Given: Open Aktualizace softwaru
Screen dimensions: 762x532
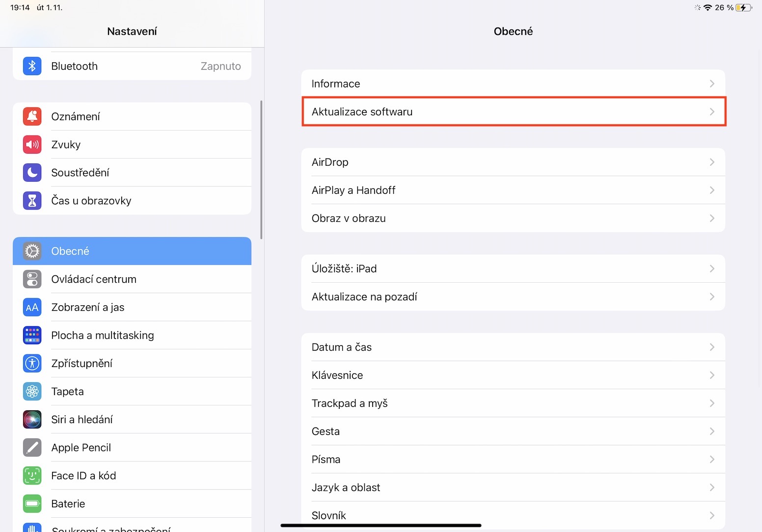Looking at the screenshot, I should tap(513, 112).
